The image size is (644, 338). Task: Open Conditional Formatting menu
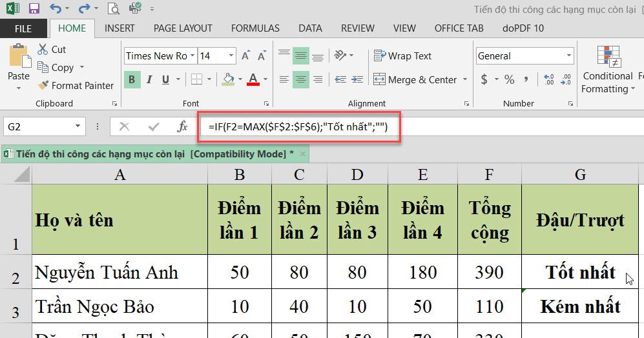[608, 69]
